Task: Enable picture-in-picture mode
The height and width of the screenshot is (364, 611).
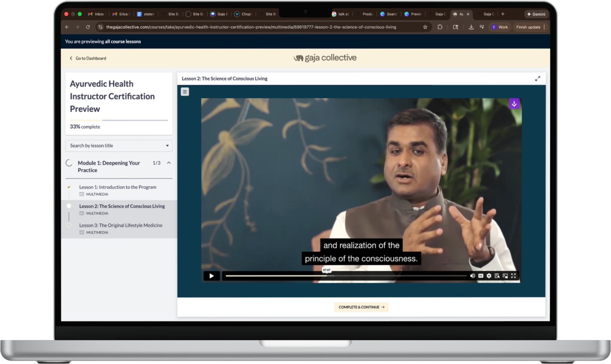Action: click(x=505, y=276)
